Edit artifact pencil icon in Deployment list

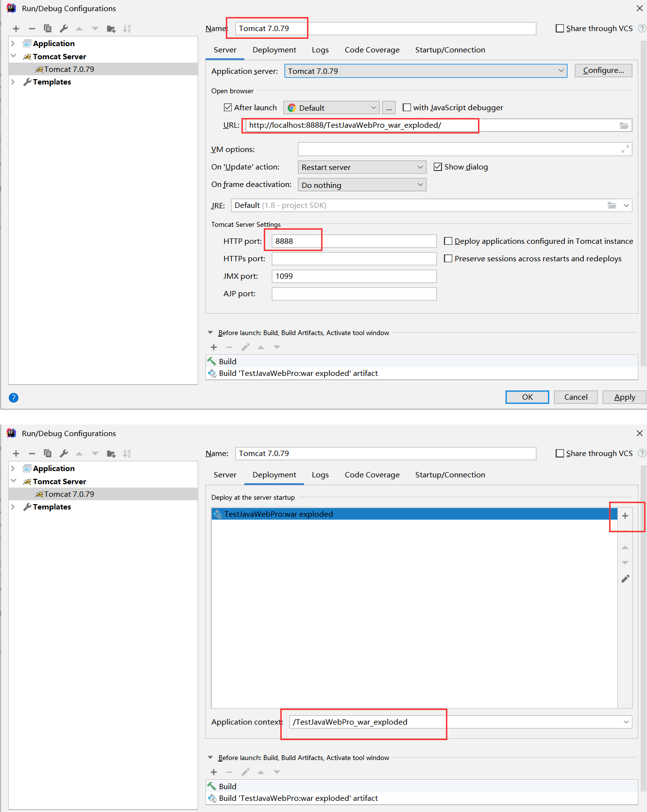pyautogui.click(x=625, y=578)
